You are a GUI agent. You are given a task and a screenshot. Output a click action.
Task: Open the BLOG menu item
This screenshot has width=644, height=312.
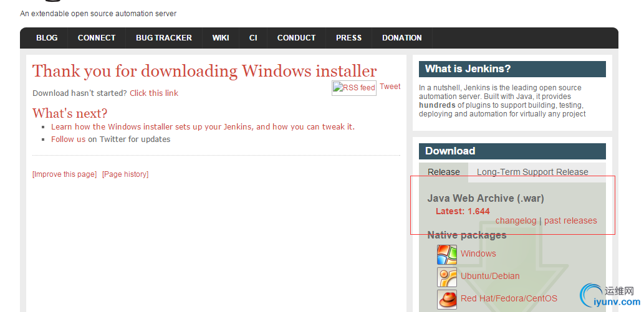click(47, 38)
